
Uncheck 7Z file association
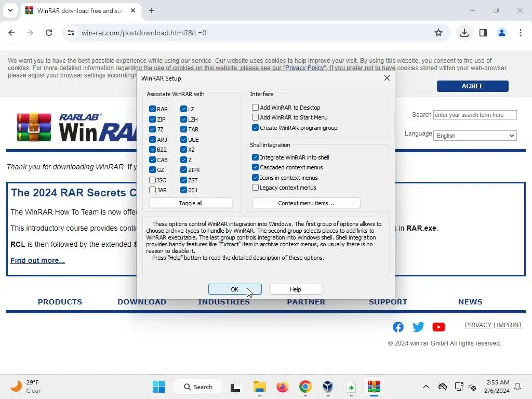(x=152, y=129)
